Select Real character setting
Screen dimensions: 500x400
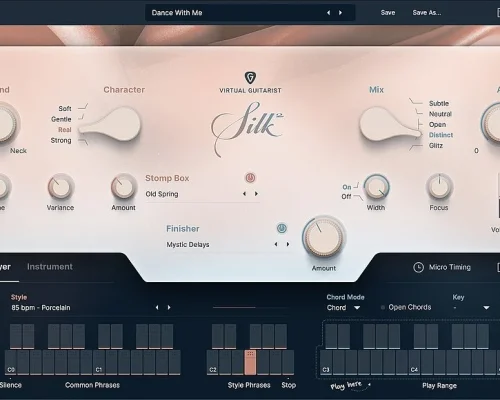point(65,130)
